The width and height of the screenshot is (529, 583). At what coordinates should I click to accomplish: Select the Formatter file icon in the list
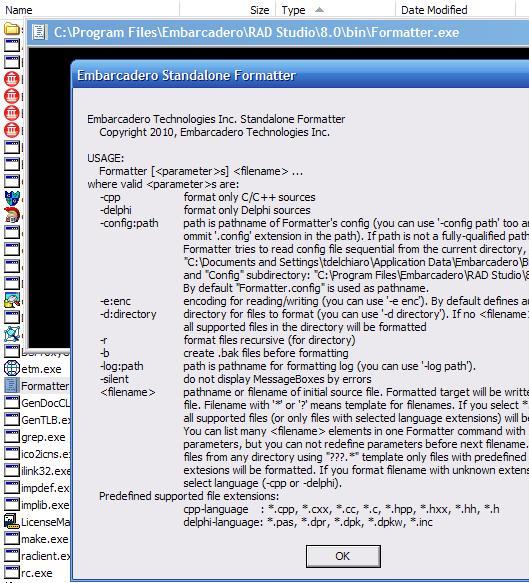click(12, 386)
